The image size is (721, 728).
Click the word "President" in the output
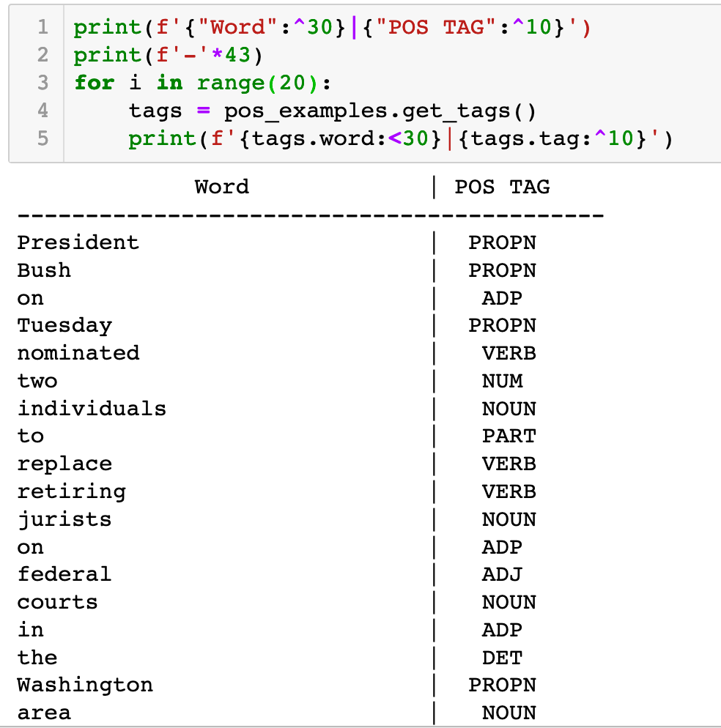(78, 242)
